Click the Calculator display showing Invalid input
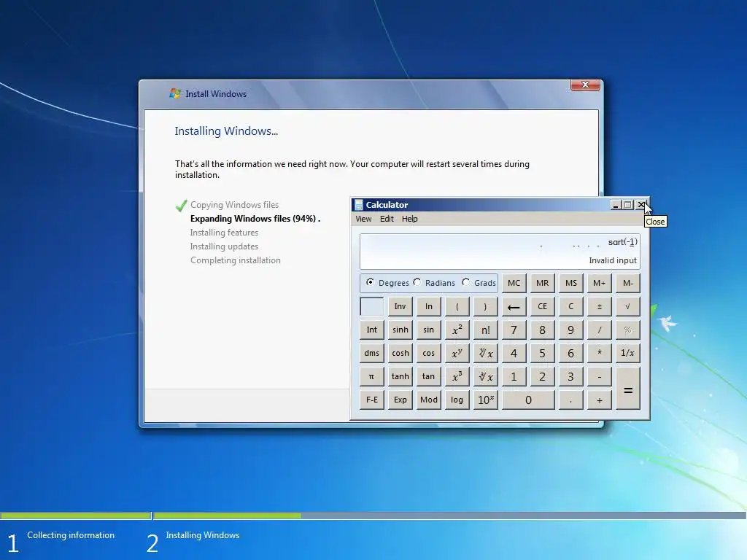Image resolution: width=747 pixels, height=560 pixels. point(500,252)
